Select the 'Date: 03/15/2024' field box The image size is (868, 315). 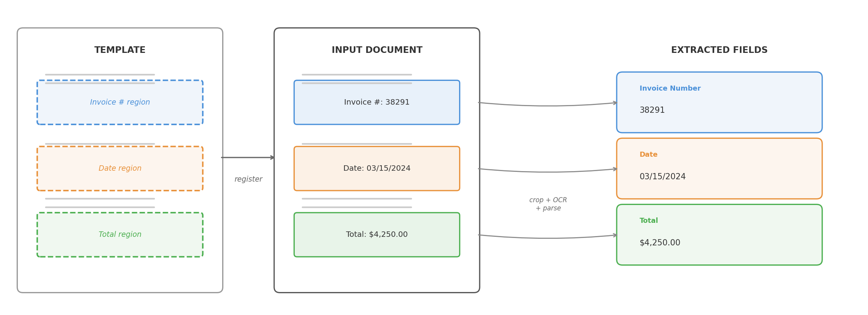click(x=377, y=168)
